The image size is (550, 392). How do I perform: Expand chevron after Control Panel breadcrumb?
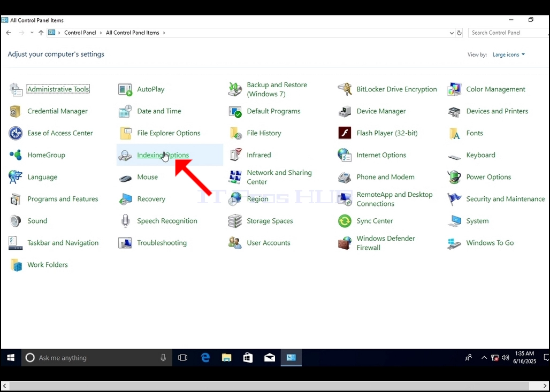101,33
